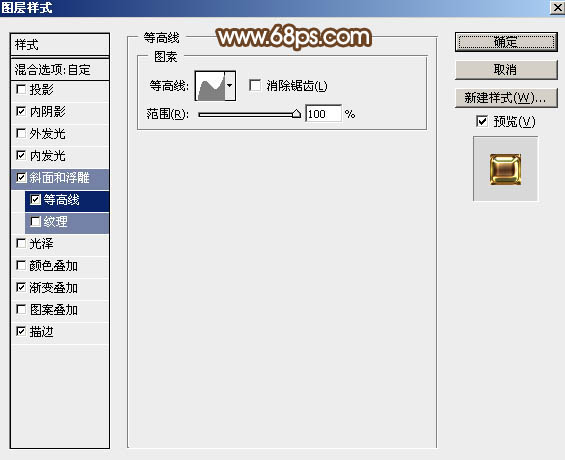The height and width of the screenshot is (460, 565).
Task: Click the 新建样式 new style button
Action: [x=506, y=98]
